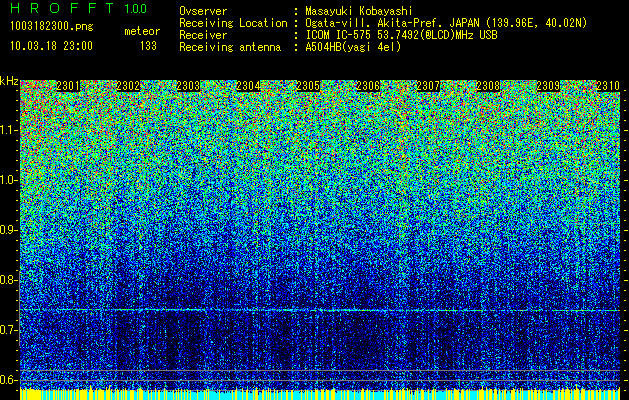Select the filename 1003182300.png
The image size is (629, 400).
(x=52, y=26)
